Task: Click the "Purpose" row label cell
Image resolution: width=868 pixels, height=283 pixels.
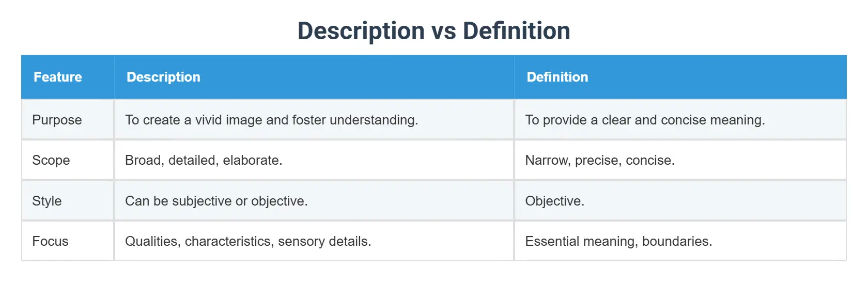Action: click(57, 120)
